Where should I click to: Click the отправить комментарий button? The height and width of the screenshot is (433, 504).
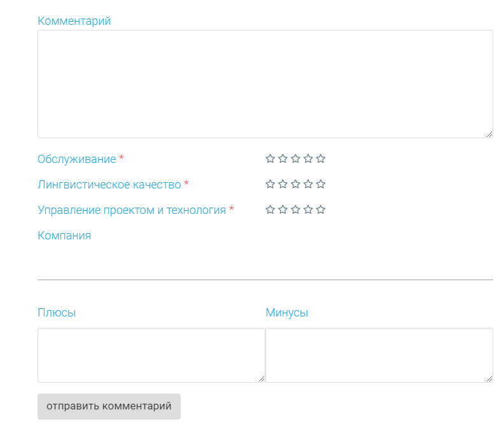pyautogui.click(x=109, y=406)
